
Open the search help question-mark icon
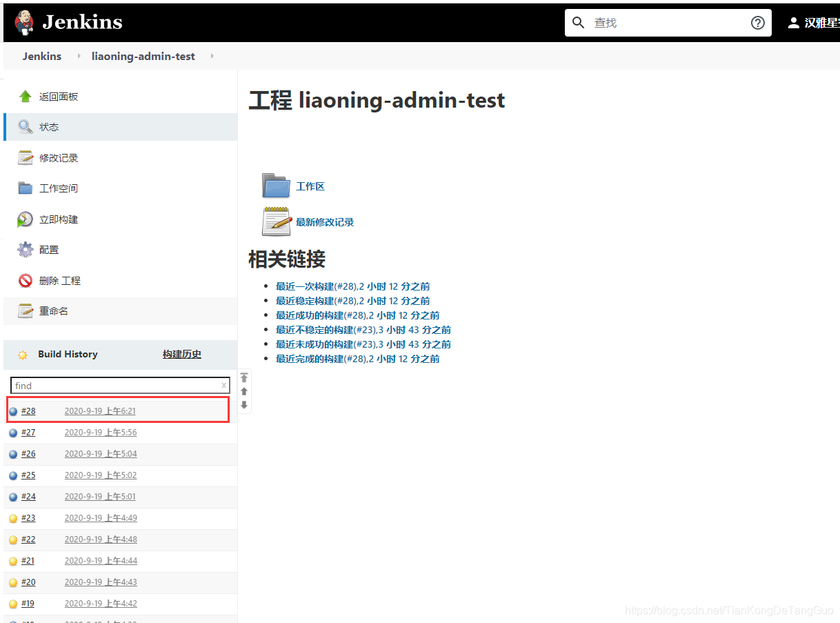(x=757, y=23)
